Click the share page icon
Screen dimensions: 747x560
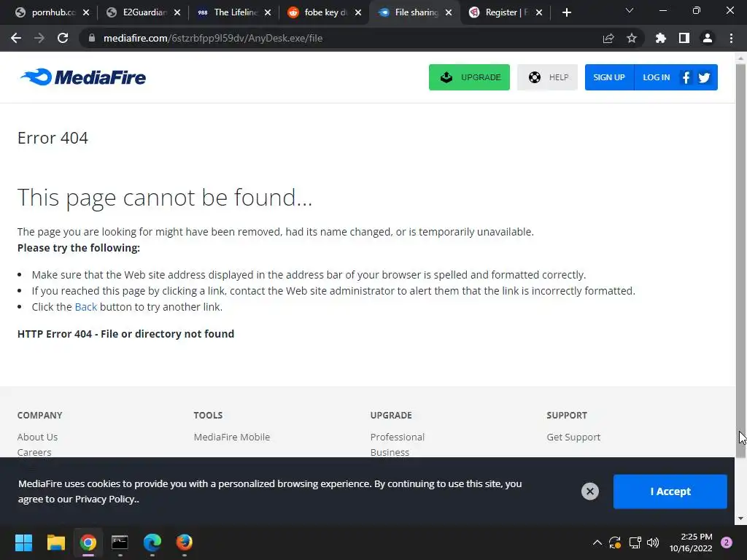pyautogui.click(x=608, y=38)
